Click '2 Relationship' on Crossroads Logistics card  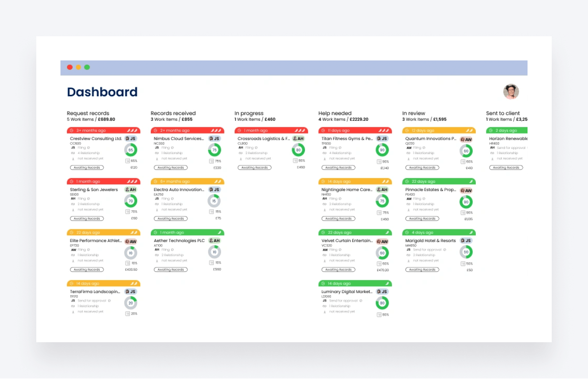(256, 153)
